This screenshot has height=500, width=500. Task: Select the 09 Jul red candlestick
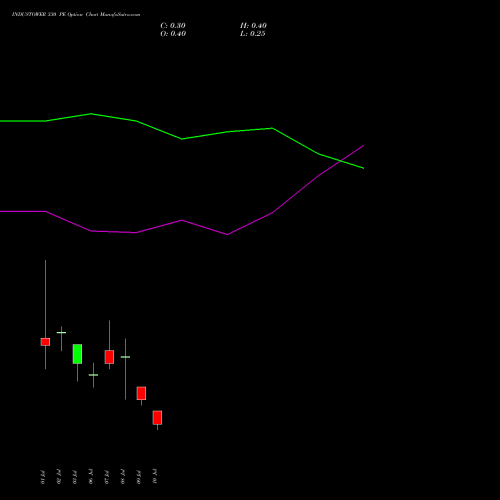[x=141, y=393]
